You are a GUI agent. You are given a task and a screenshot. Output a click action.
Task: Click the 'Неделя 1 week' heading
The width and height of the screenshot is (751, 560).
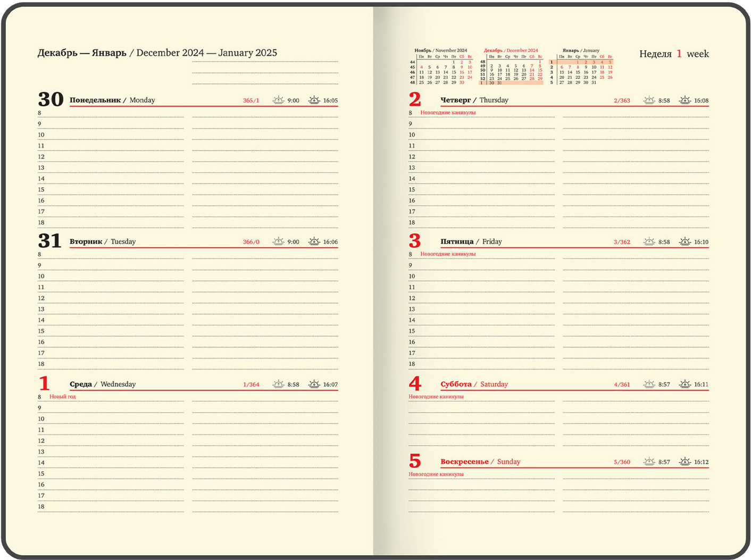click(x=673, y=54)
